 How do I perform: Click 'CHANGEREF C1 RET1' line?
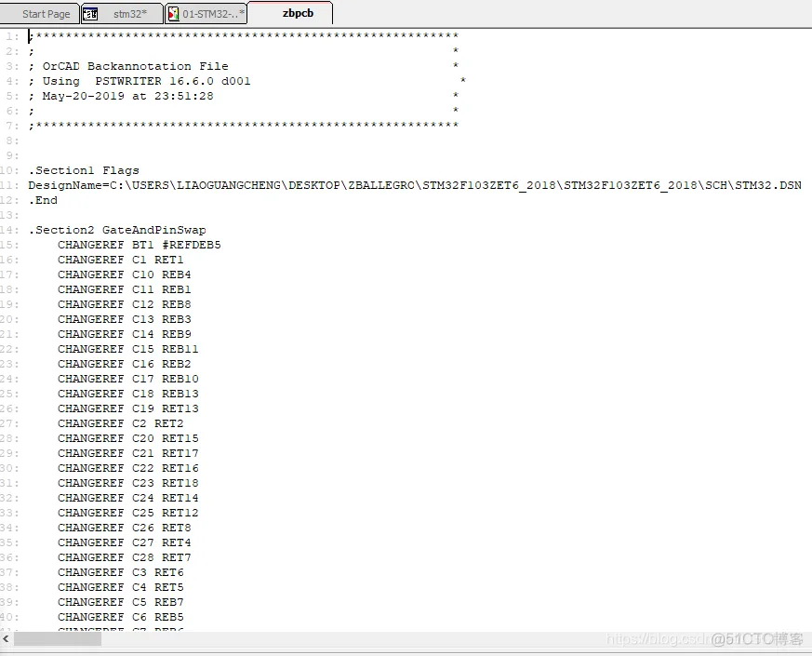(x=121, y=261)
